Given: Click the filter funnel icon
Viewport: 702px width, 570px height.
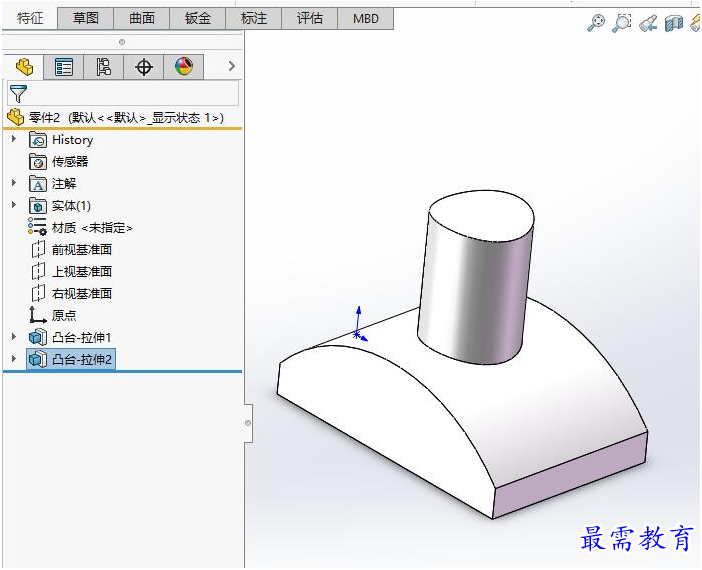Looking at the screenshot, I should pyautogui.click(x=18, y=94).
